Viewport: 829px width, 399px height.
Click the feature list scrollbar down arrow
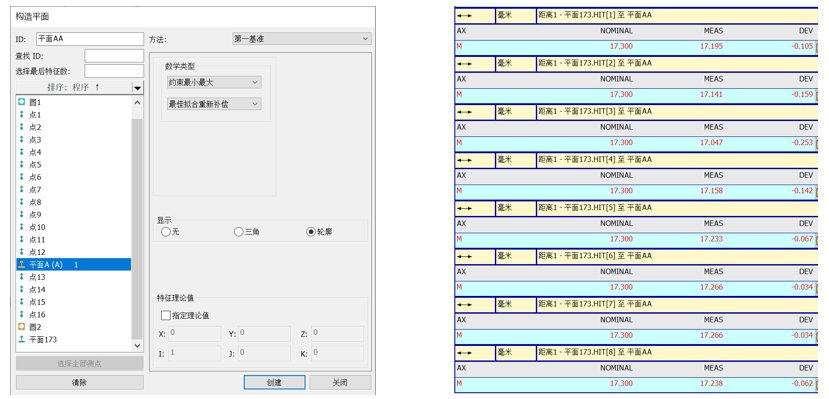[137, 346]
